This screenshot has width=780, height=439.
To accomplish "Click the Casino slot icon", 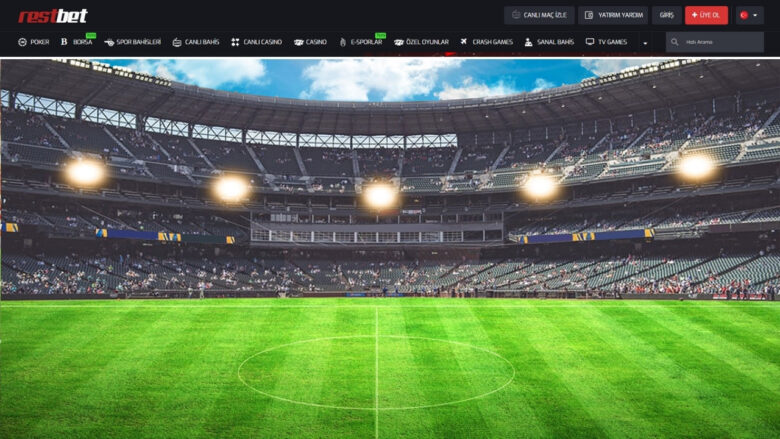I will tap(298, 42).
